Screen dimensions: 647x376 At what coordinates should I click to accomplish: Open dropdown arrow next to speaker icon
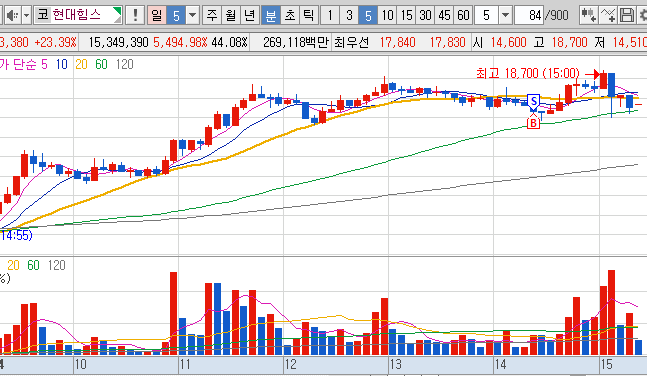[26, 16]
